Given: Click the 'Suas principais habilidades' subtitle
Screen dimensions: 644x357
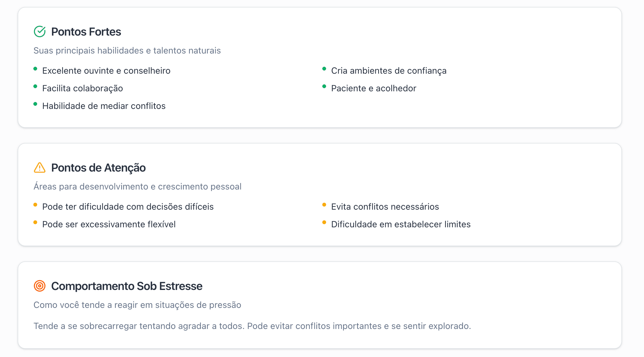Looking at the screenshot, I should pyautogui.click(x=127, y=50).
